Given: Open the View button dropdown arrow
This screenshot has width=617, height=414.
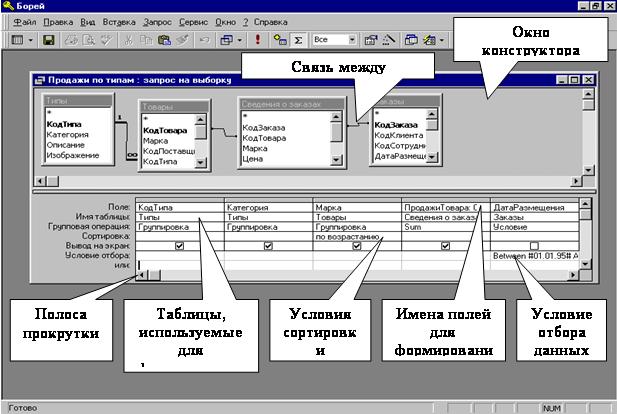Looking at the screenshot, I should (x=31, y=41).
